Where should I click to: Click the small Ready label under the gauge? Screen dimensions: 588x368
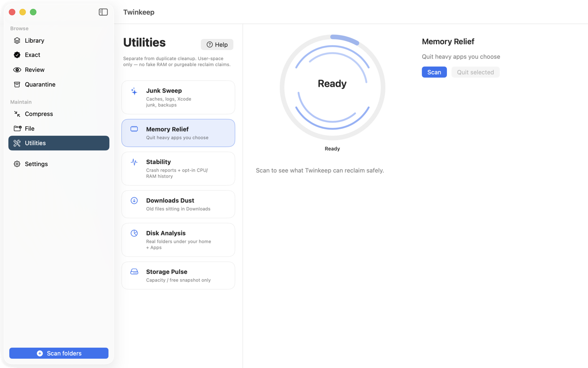click(332, 149)
